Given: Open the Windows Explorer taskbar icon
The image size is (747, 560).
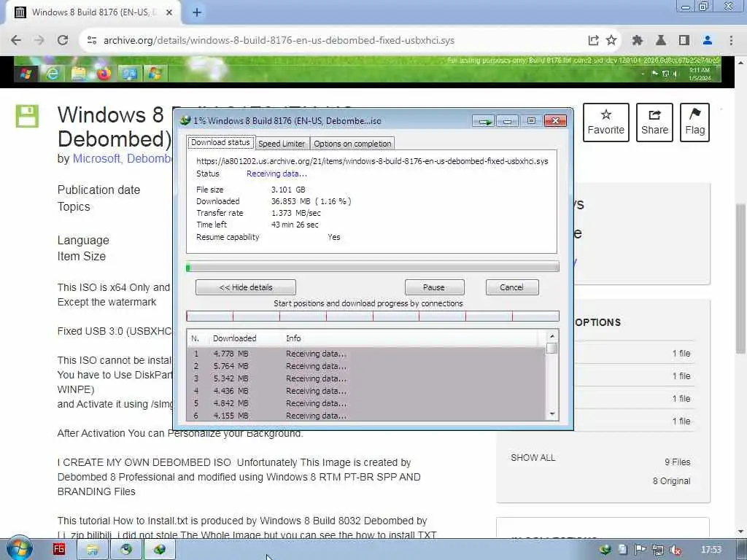Looking at the screenshot, I should (x=93, y=550).
